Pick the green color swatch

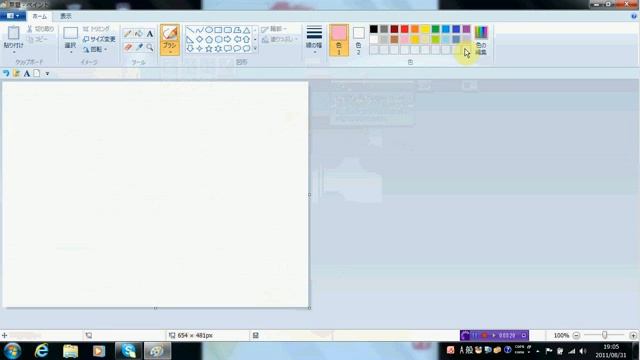pyautogui.click(x=436, y=29)
